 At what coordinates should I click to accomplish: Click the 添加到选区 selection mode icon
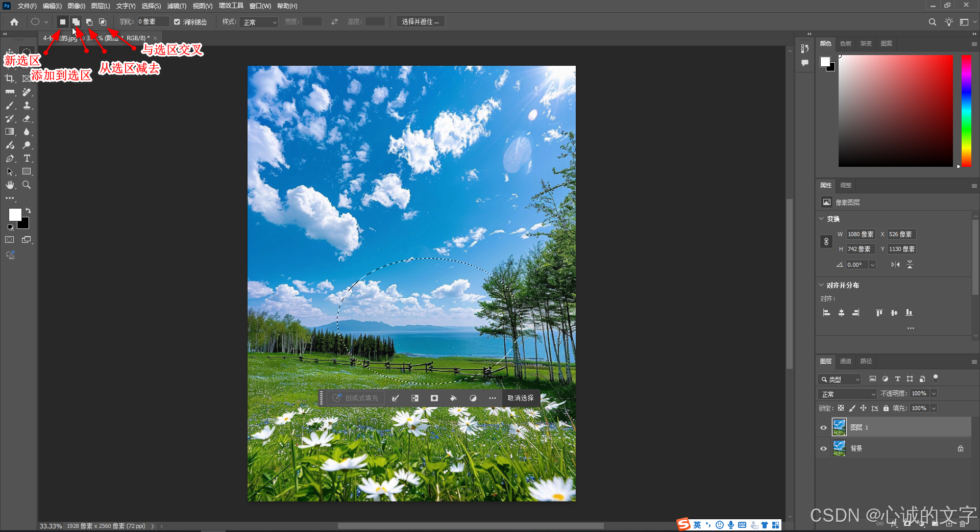coord(76,21)
